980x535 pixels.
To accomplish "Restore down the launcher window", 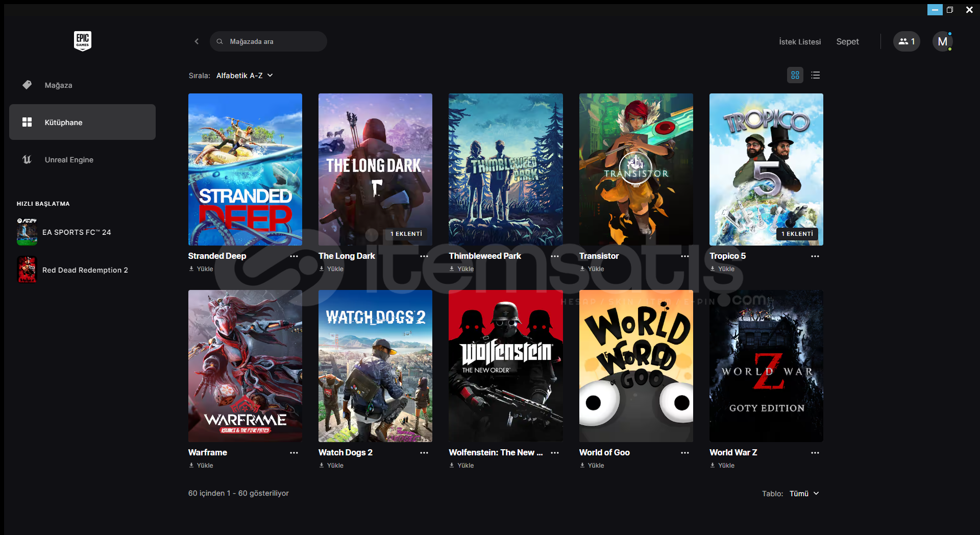I will coord(950,10).
